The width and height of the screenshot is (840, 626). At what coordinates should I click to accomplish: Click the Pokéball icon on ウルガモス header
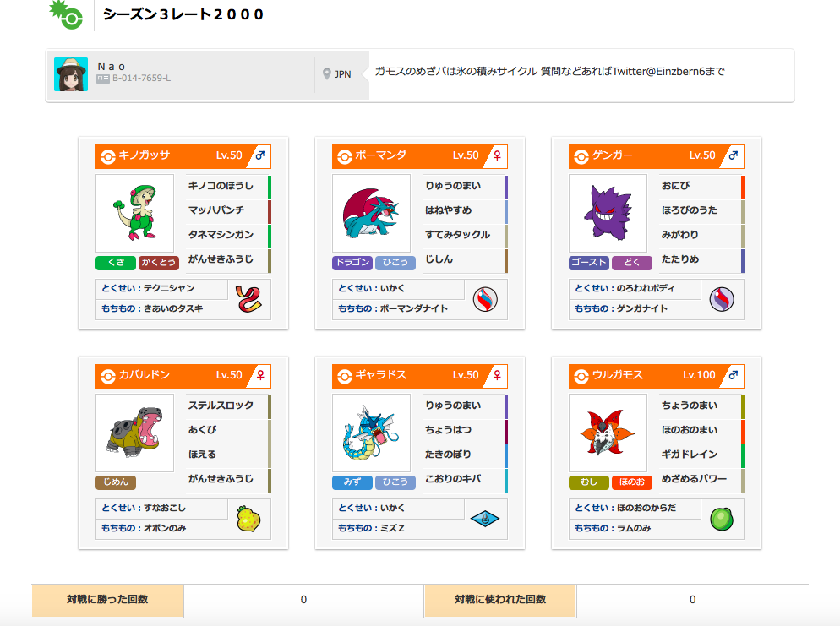[x=581, y=377]
